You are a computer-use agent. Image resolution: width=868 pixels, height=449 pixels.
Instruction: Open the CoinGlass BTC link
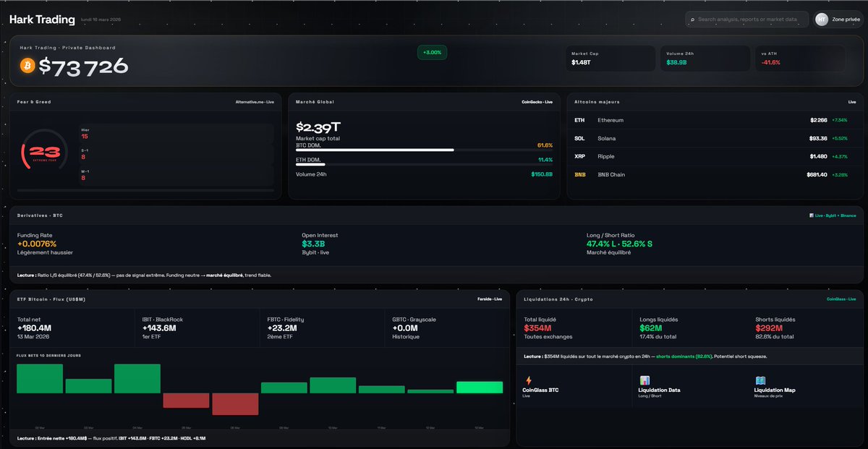click(539, 390)
